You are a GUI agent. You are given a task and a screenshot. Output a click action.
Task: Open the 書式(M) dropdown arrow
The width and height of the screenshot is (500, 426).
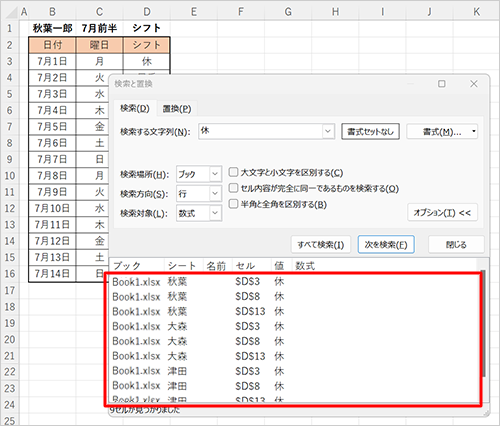(x=474, y=131)
